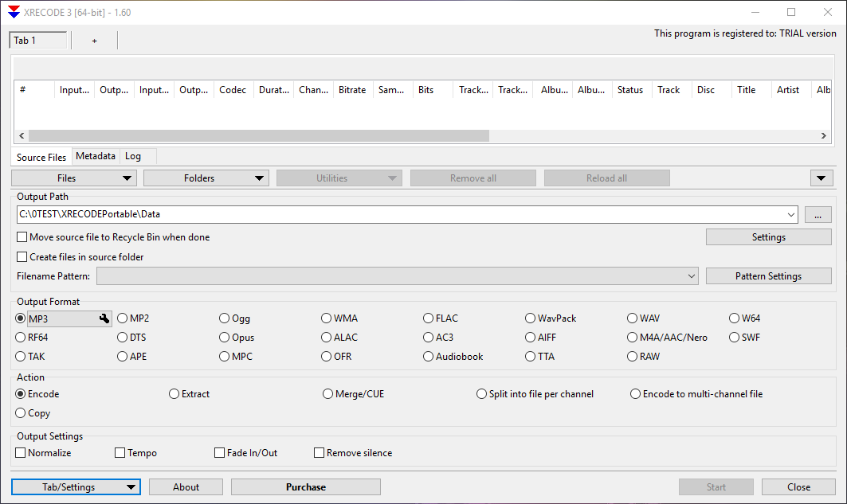The height and width of the screenshot is (504, 847).
Task: Choose AIFF output format
Action: point(530,338)
